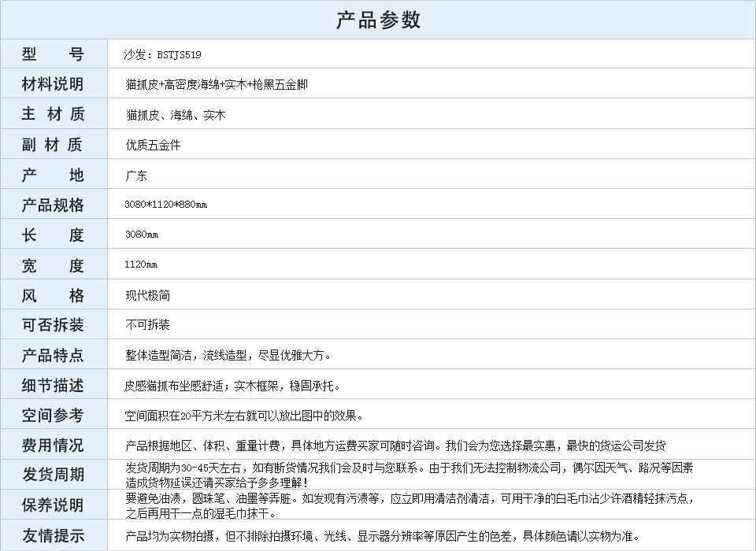756x551 pixels.
Task: Click the 材料说明 row label
Action: [x=53, y=84]
